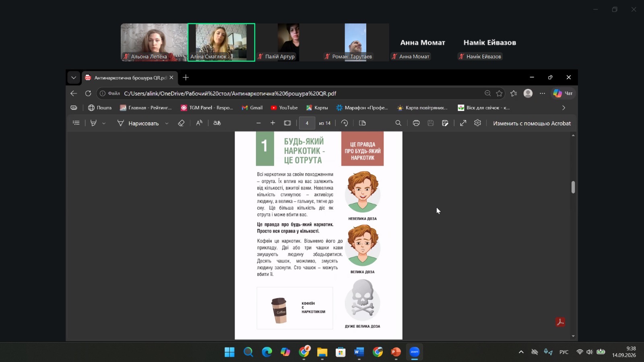Open the YouTube bookmark
Screen dimensions: 644x362
[x=284, y=108]
